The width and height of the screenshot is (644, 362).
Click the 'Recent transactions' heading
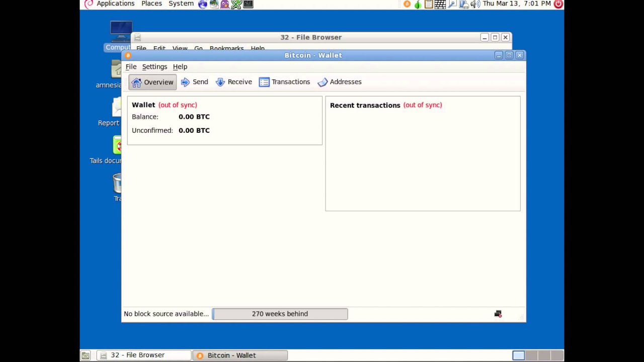(x=365, y=105)
